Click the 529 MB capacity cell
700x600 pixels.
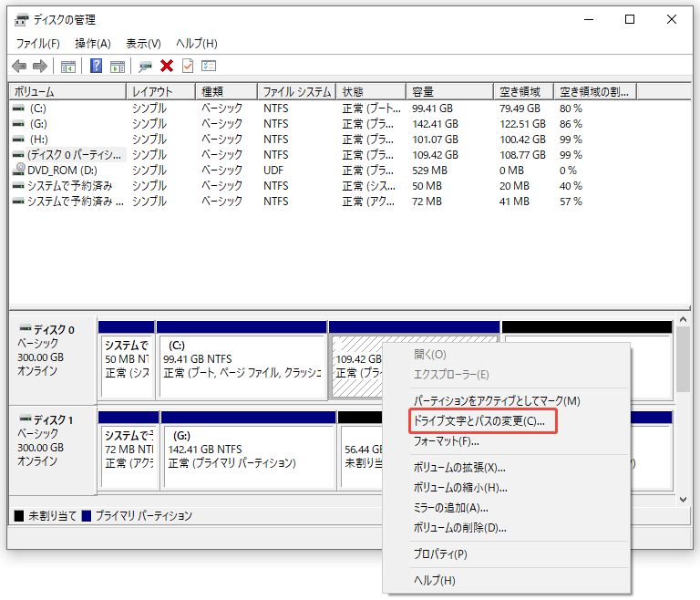click(429, 171)
